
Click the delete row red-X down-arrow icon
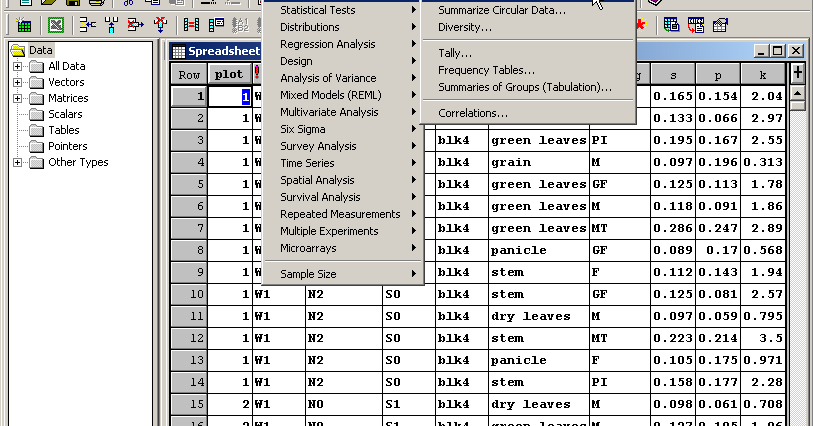[160, 24]
